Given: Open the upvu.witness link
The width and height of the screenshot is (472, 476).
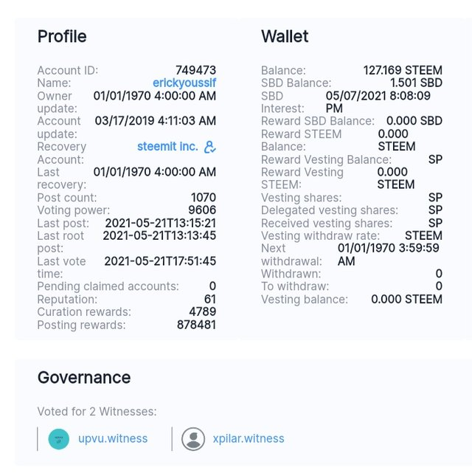Looking at the screenshot, I should pyautogui.click(x=113, y=439).
